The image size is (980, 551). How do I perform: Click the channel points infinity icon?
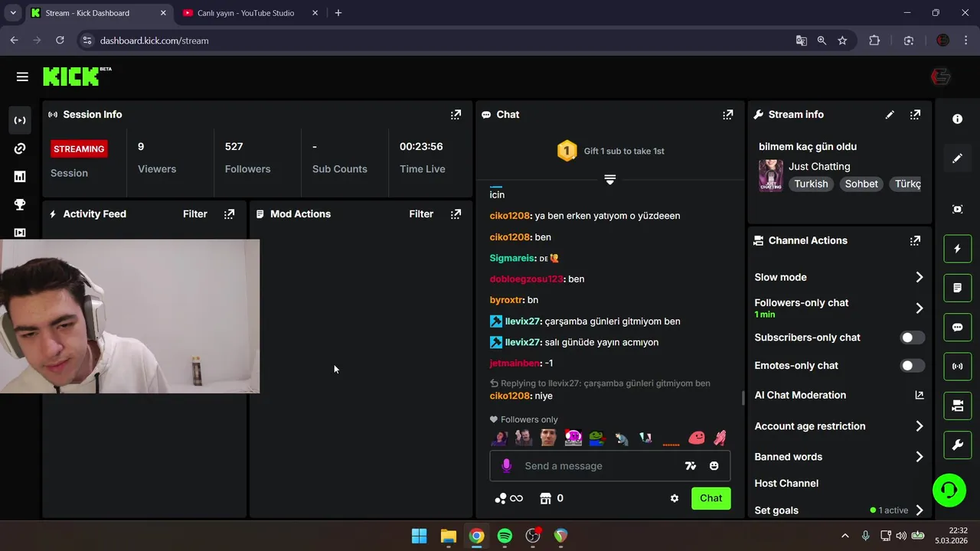point(509,498)
